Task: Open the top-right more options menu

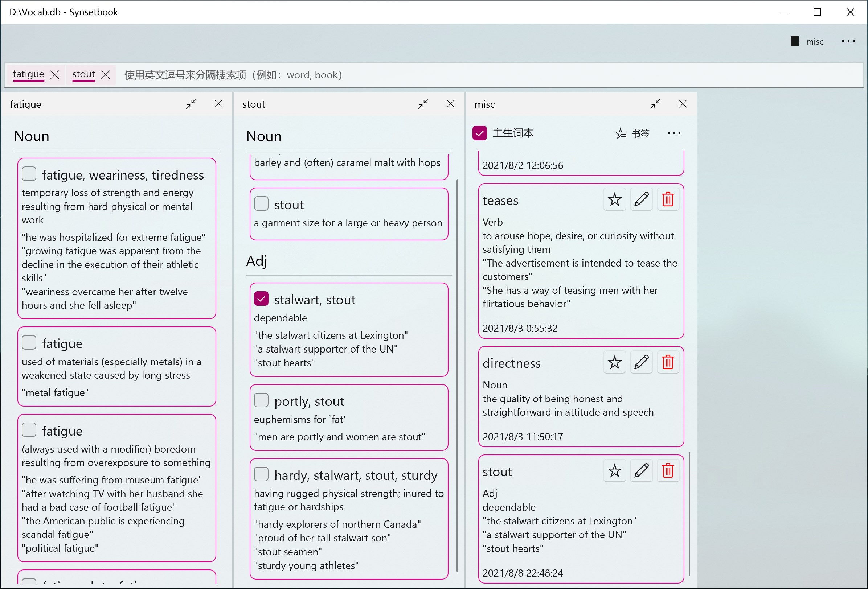Action: (x=848, y=41)
